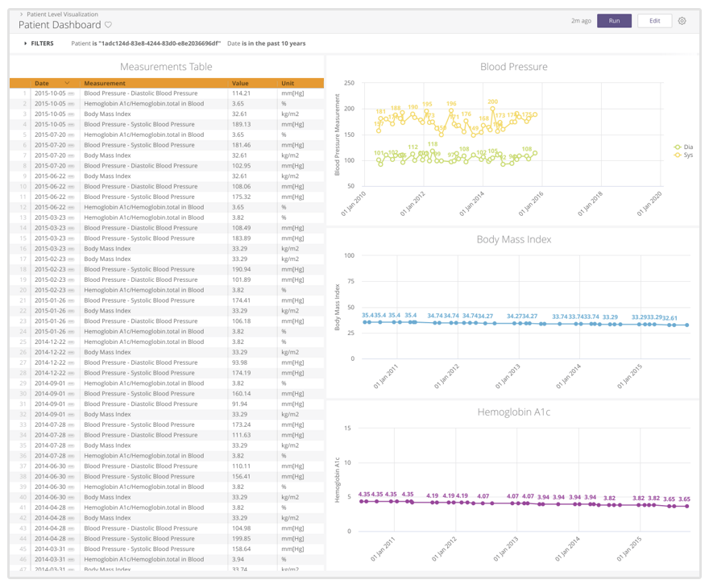The width and height of the screenshot is (709, 588).
Task: Select the value 114.21 in row 1
Action: pos(241,93)
